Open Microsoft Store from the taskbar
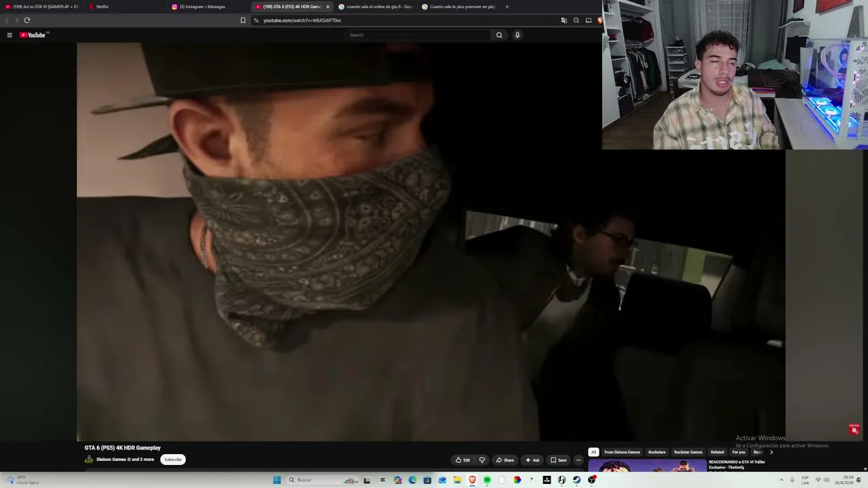The height and width of the screenshot is (488, 868). click(x=427, y=480)
